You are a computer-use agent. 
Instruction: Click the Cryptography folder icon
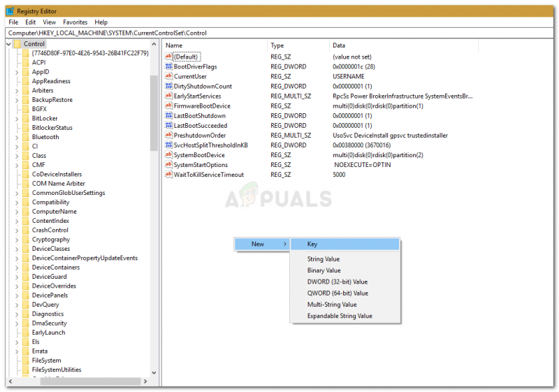25,239
